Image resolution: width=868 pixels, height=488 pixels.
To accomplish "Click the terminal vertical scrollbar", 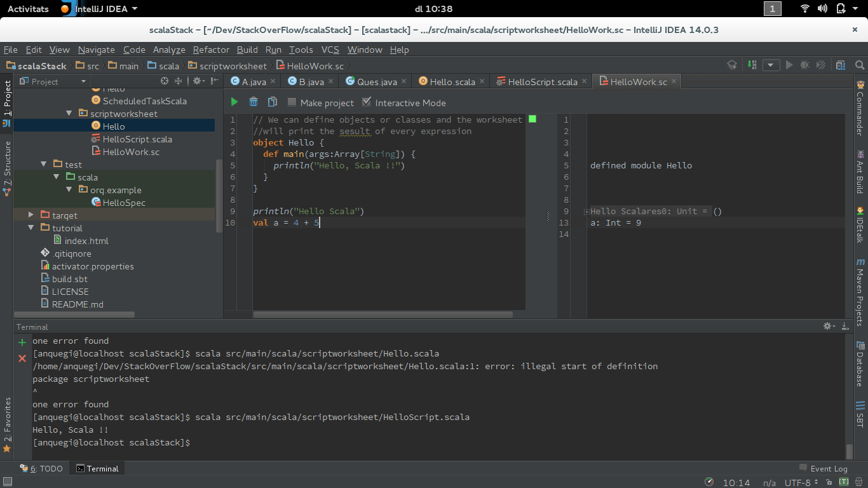I will click(x=850, y=451).
